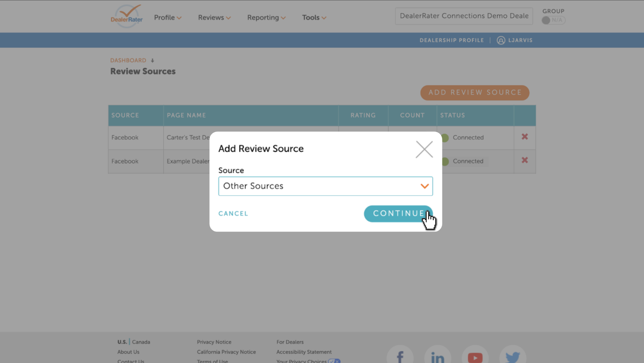This screenshot has height=363, width=644.
Task: Sort by the STATUS column header
Action: pos(475,115)
